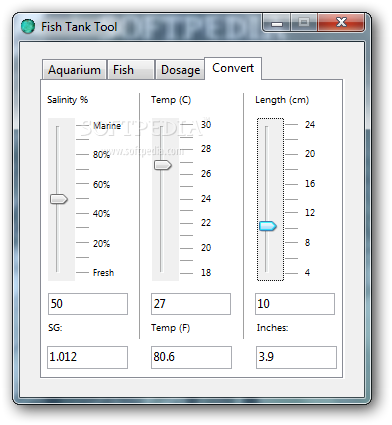Click the 18 mark on temperature scale
This screenshot has height=425, width=392.
(206, 273)
